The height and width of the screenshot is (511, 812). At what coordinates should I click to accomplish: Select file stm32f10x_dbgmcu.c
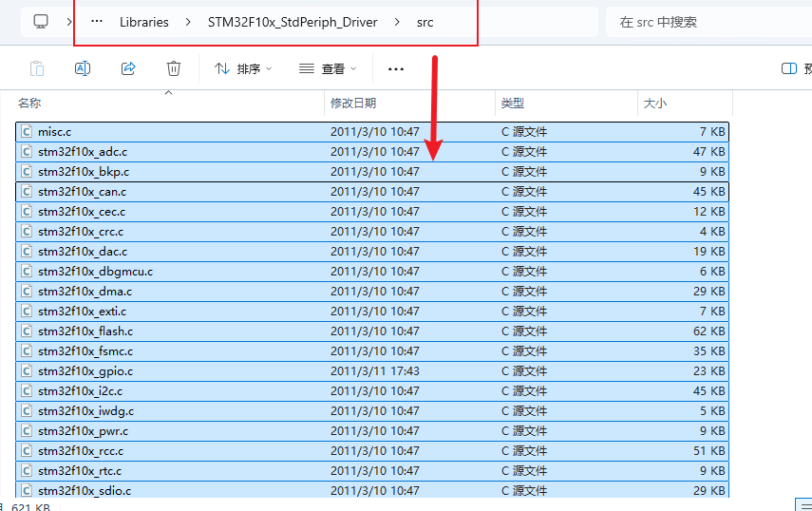coord(372,272)
